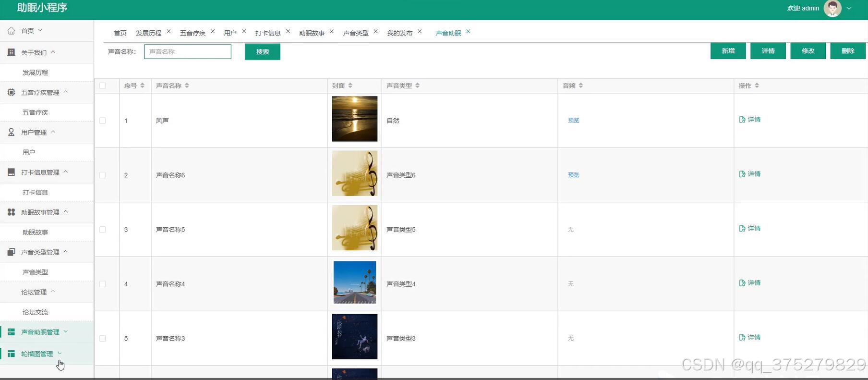The image size is (868, 380).
Task: Click the 关于我们 building icon
Action: [11, 52]
